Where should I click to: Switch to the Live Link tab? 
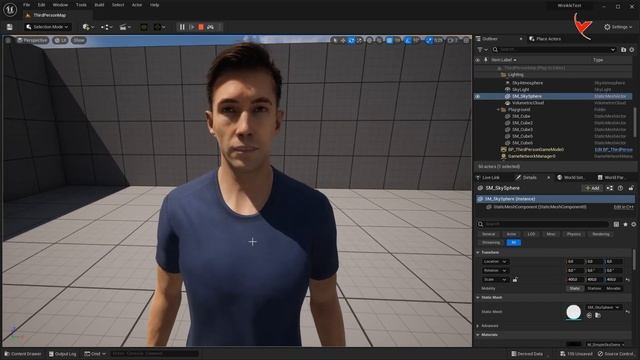pos(488,178)
